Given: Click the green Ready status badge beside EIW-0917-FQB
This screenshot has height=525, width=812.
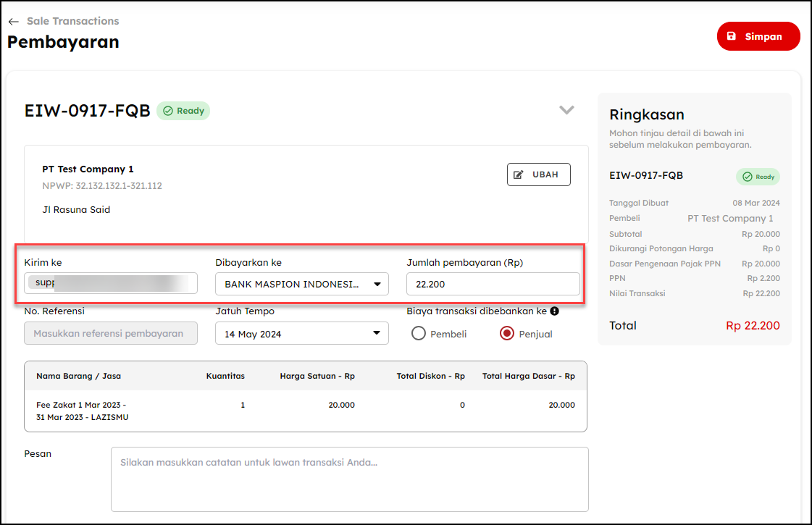Looking at the screenshot, I should 183,111.
